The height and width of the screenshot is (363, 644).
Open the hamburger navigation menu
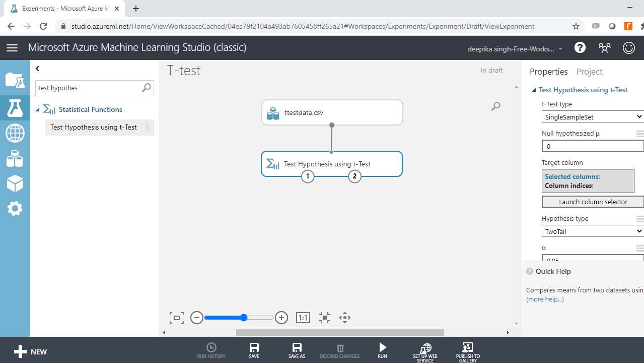coord(12,48)
